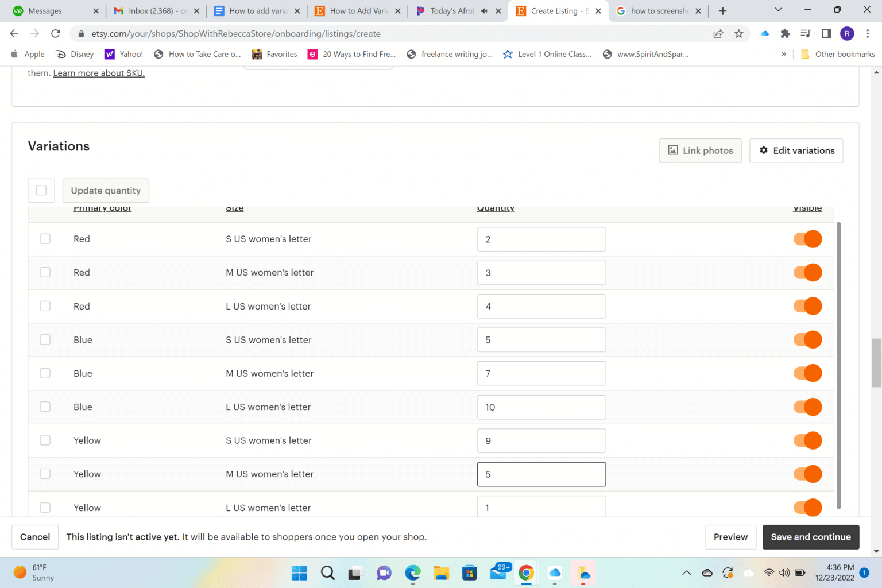Bookmark this page with the star icon
This screenshot has height=588, width=882.
739,34
